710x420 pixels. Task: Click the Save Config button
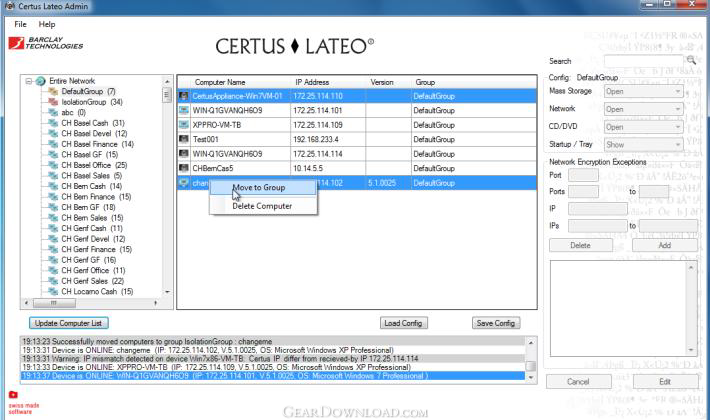pos(496,323)
